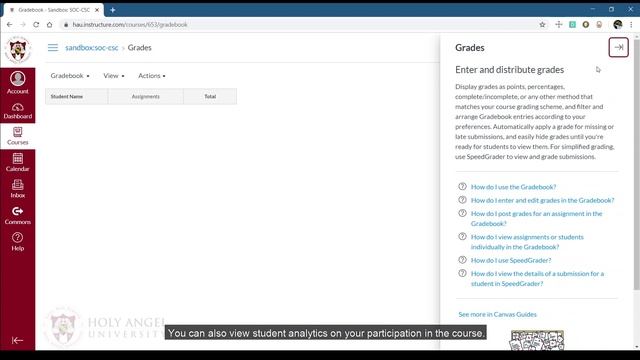The height and width of the screenshot is (360, 640).
Task: Click the green extension icon in toolbar
Action: [x=572, y=24]
